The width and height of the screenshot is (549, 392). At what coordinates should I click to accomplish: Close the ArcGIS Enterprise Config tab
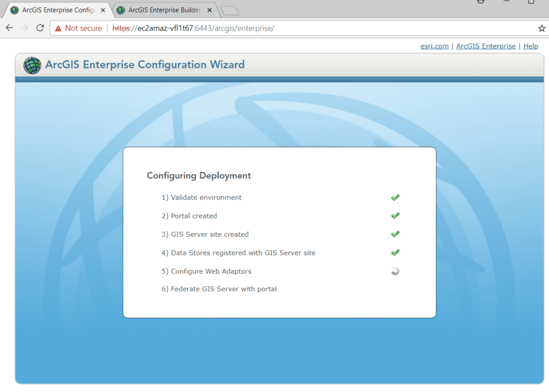pos(103,10)
